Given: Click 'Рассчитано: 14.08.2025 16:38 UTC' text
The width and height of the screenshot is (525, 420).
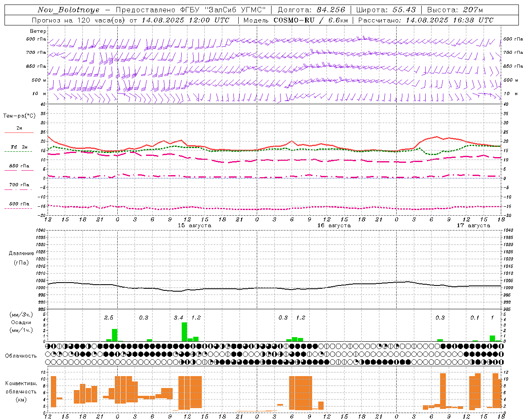Looking at the screenshot, I should (x=426, y=20).
